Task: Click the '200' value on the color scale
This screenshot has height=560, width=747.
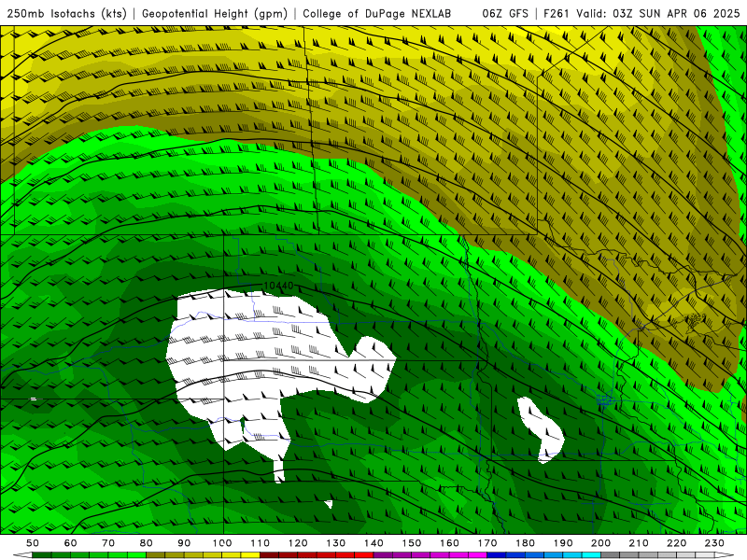Action: [600, 543]
